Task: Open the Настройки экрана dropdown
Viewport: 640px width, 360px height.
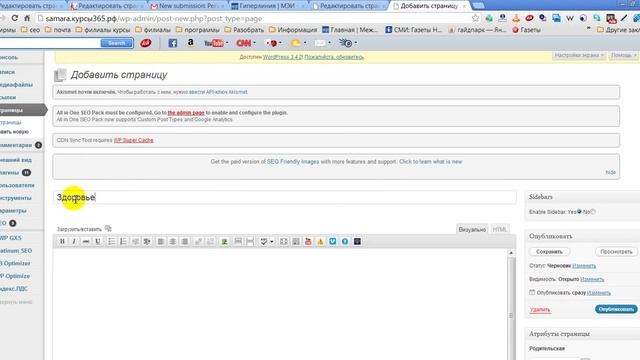Action: (579, 55)
